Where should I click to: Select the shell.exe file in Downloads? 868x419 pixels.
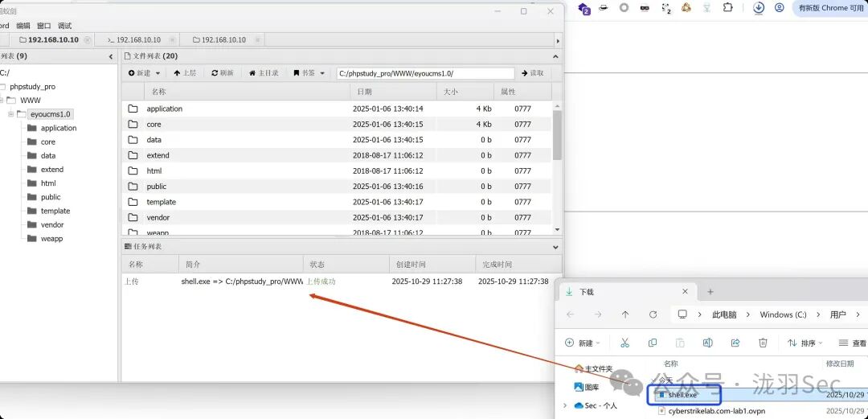click(x=683, y=395)
